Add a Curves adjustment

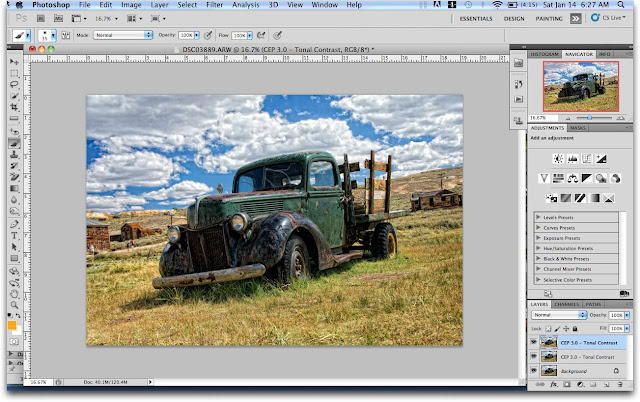click(587, 159)
